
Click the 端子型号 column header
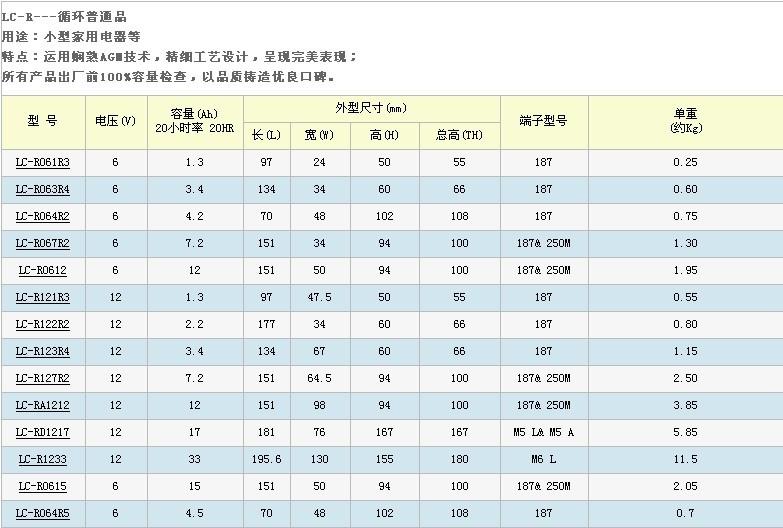[x=543, y=121]
